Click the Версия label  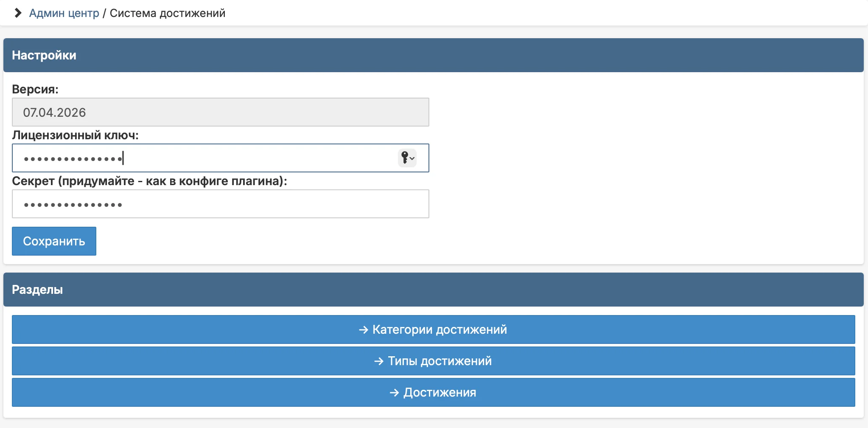pos(35,89)
